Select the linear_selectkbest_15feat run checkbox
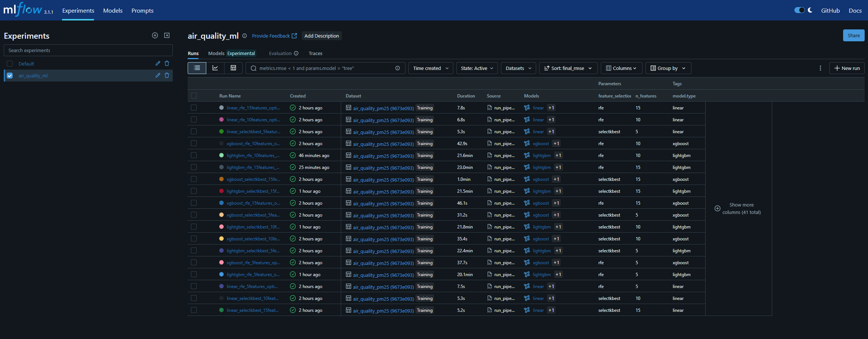 194,310
